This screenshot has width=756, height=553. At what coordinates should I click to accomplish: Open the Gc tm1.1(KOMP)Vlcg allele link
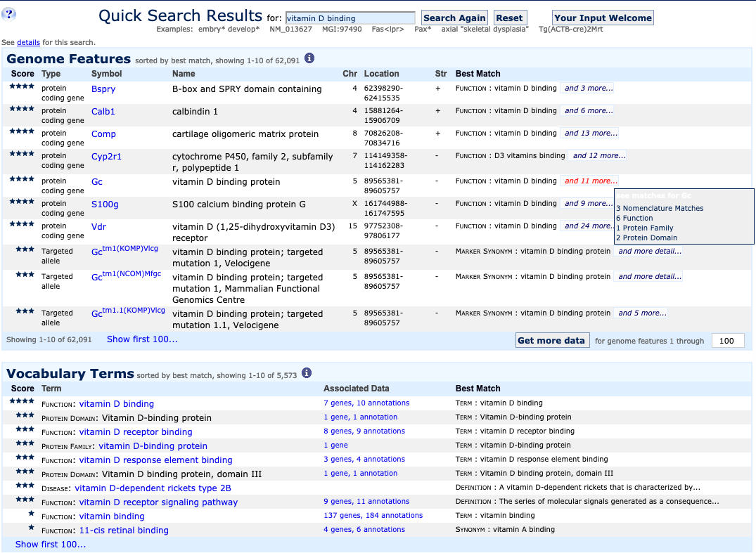[x=128, y=312]
